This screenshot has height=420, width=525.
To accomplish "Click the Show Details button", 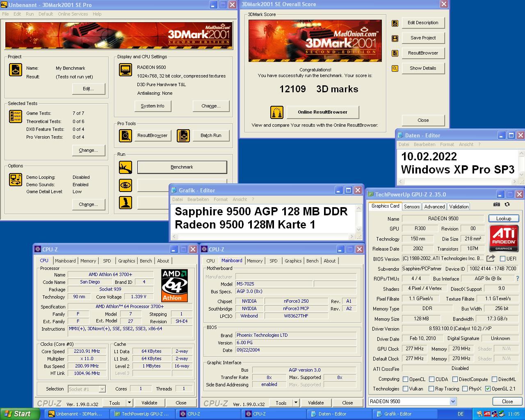I will tap(423, 68).
